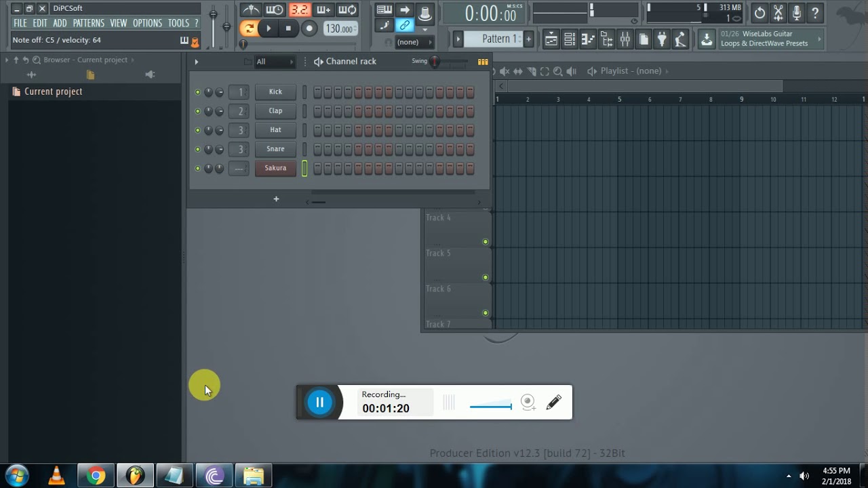Image resolution: width=868 pixels, height=488 pixels.
Task: Select the Clap channel button
Action: point(275,110)
